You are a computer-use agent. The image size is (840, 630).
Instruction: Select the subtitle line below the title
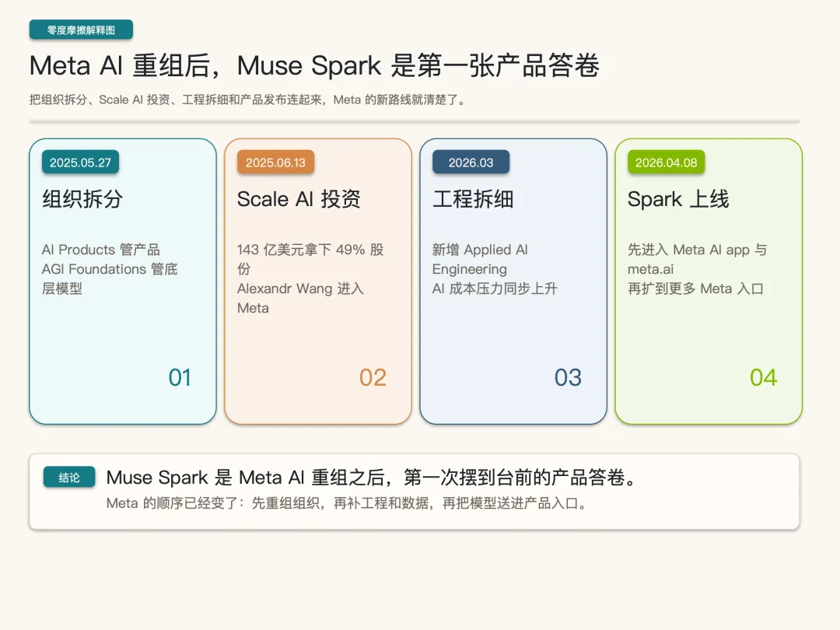(247, 100)
